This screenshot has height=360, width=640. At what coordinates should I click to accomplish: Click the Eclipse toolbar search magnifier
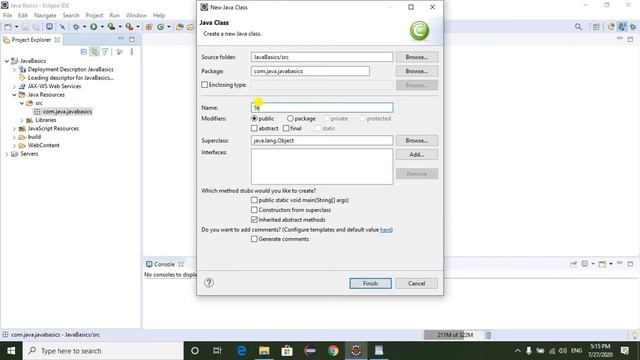click(578, 27)
